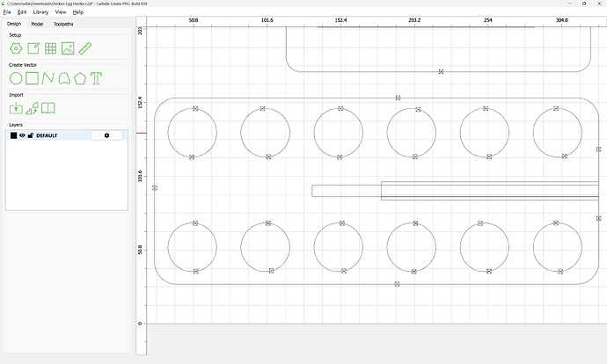Select the Polyline curve tool
This screenshot has height=364, width=607.
pos(48,79)
